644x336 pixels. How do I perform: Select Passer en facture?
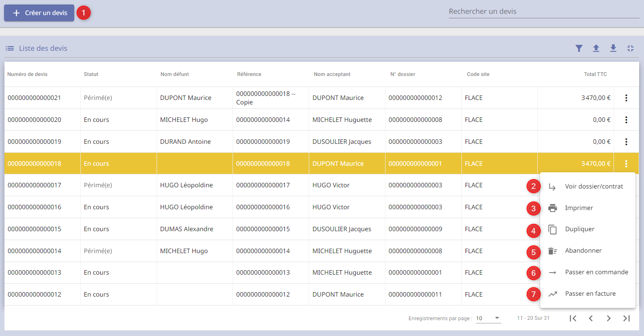click(x=588, y=294)
